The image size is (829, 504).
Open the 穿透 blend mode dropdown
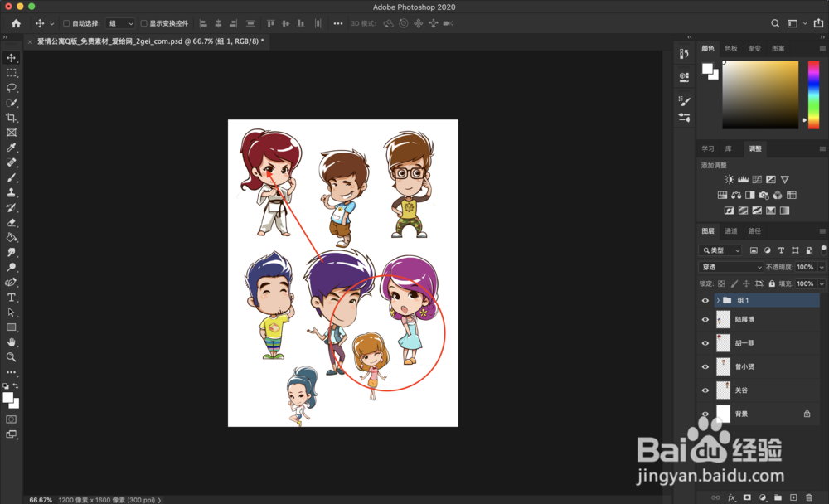[730, 267]
